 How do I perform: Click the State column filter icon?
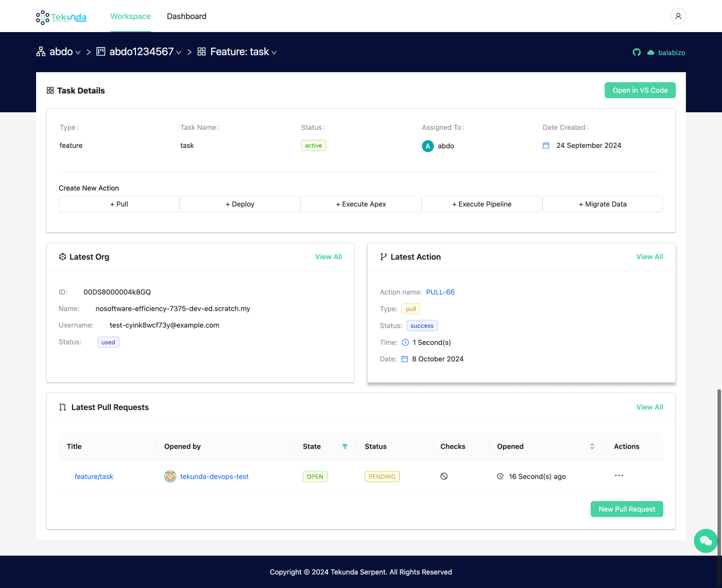click(x=345, y=447)
